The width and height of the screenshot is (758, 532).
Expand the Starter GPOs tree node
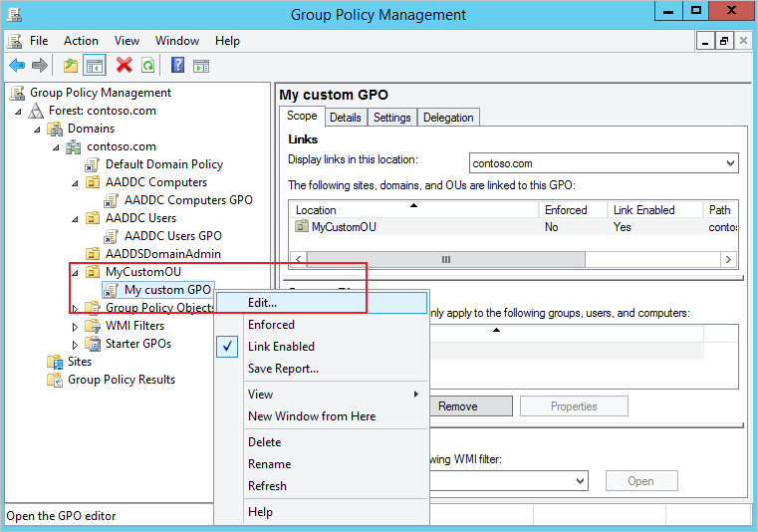[x=75, y=345]
